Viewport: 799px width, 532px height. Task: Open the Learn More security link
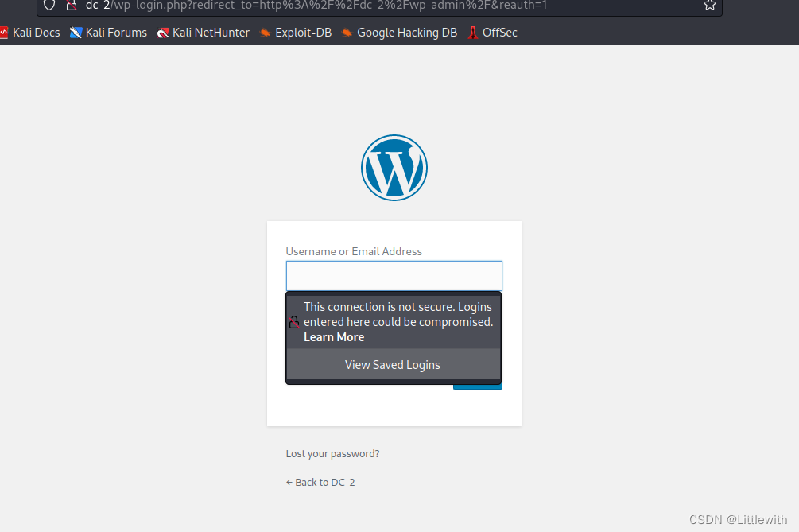333,336
